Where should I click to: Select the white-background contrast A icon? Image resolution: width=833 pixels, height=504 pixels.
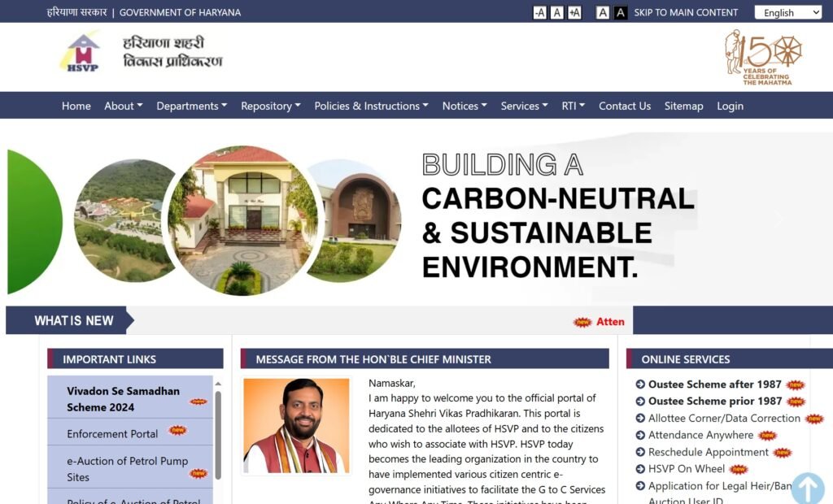pyautogui.click(x=603, y=13)
